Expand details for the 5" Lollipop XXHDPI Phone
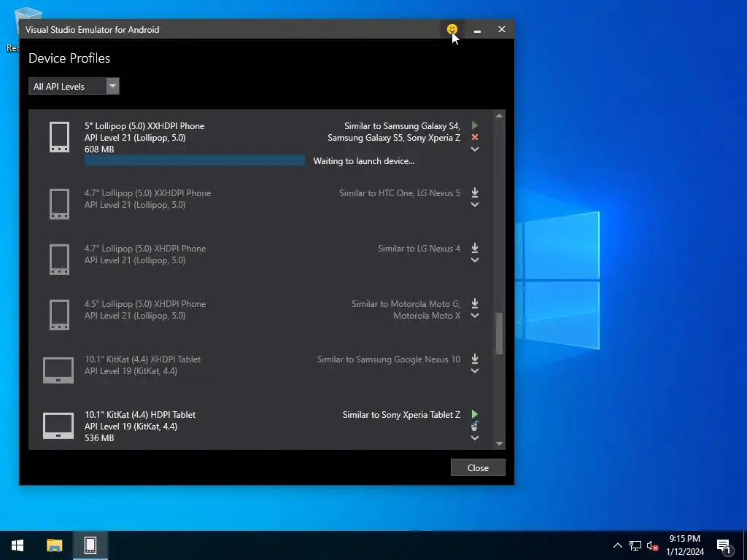Viewport: 747px width, 560px height. point(474,149)
